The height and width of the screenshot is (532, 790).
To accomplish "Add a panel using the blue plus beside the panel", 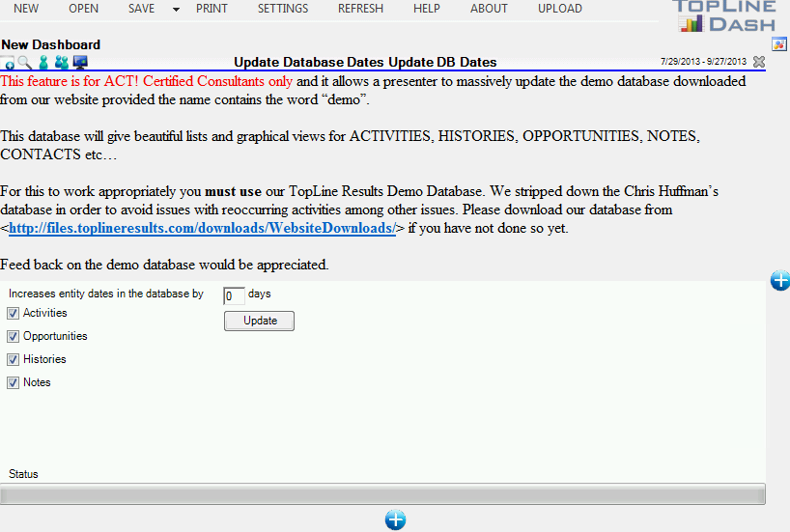I will pyautogui.click(x=780, y=281).
